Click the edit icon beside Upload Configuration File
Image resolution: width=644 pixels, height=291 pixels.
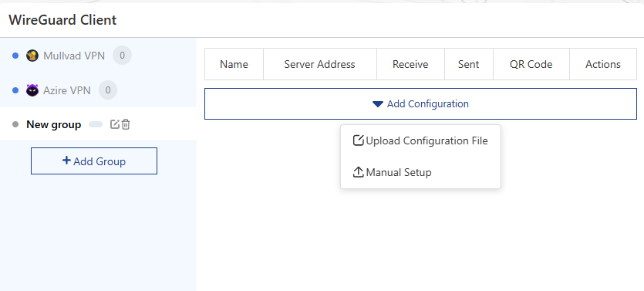[359, 140]
